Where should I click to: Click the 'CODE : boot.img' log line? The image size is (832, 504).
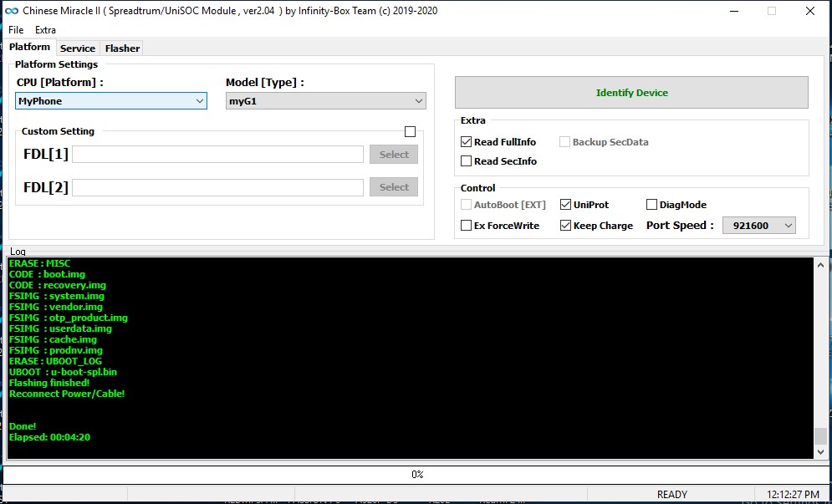click(47, 274)
